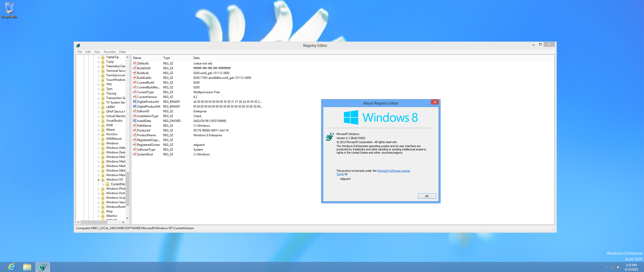Expand the Tpm tree node

pyautogui.click(x=99, y=89)
